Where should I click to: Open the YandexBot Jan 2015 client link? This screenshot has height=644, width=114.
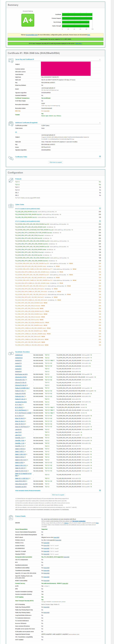(21, 487)
